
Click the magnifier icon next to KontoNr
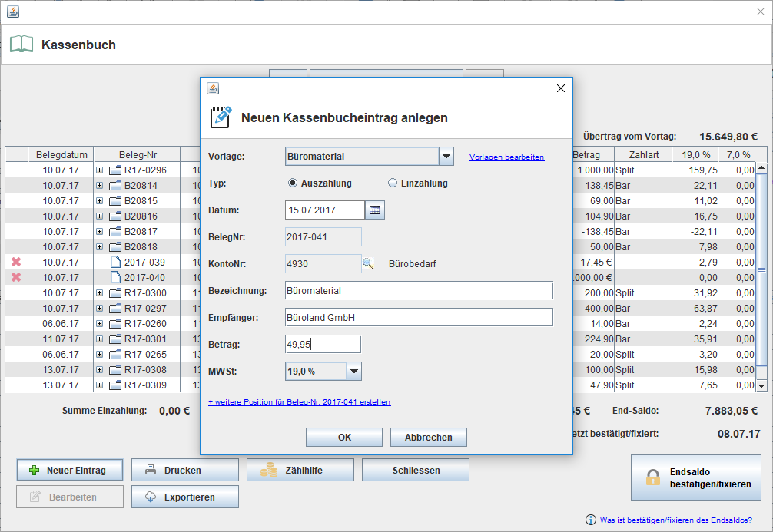click(368, 263)
